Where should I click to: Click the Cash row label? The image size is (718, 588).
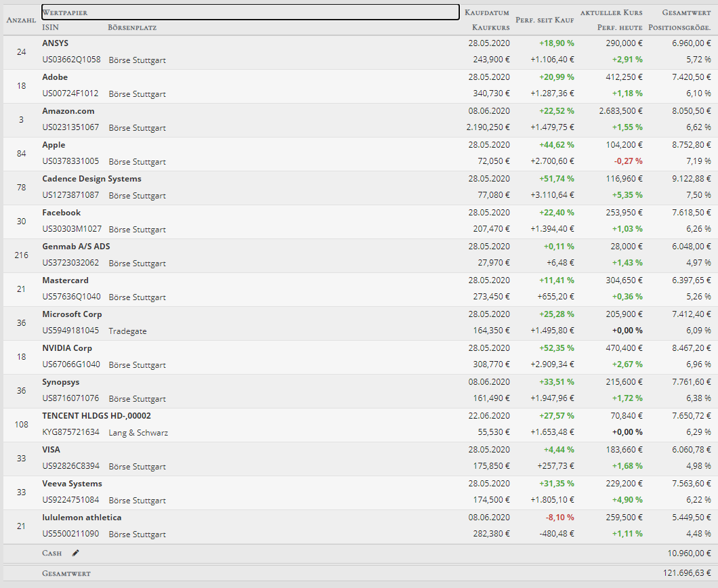click(x=51, y=553)
